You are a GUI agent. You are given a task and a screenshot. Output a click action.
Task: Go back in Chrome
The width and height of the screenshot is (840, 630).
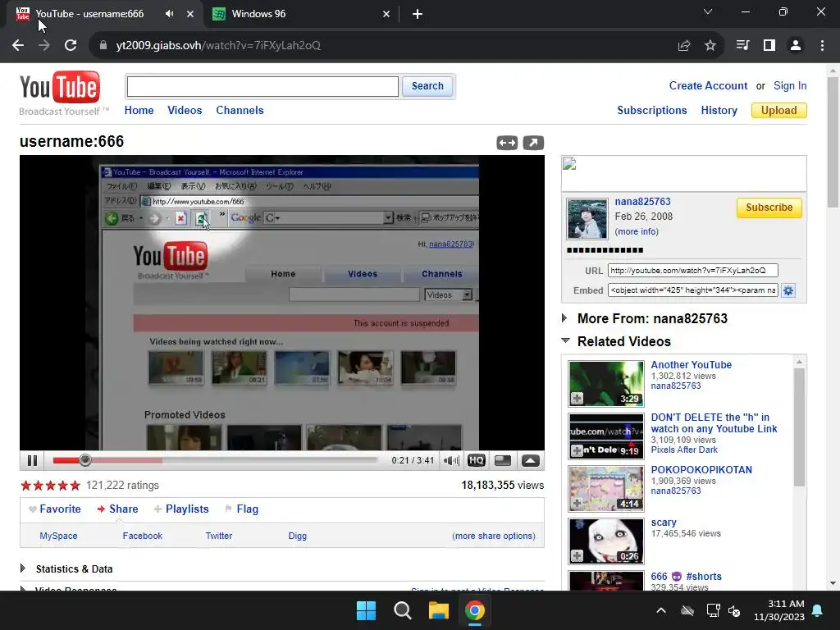[x=18, y=46]
